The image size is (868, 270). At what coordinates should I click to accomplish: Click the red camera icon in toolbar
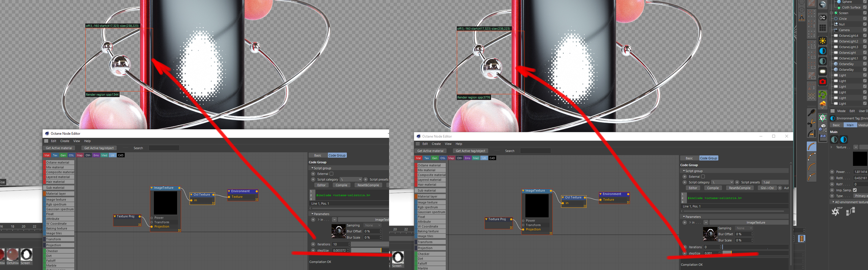point(822,82)
